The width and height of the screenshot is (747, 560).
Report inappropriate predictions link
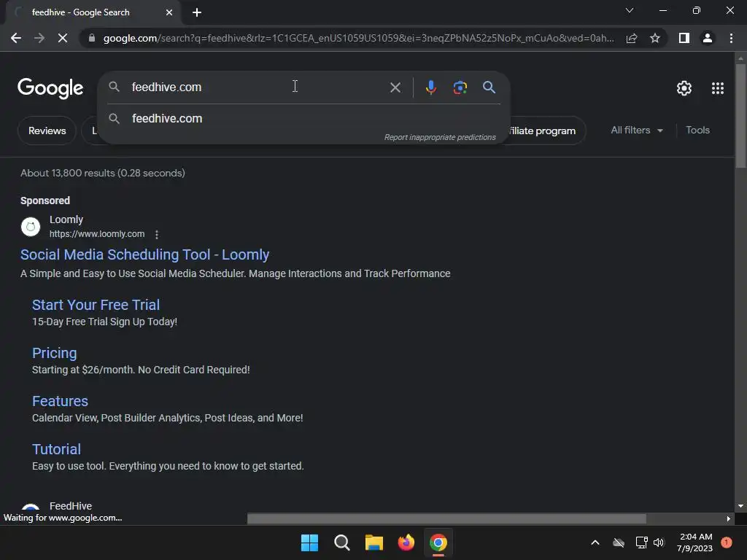440,137
